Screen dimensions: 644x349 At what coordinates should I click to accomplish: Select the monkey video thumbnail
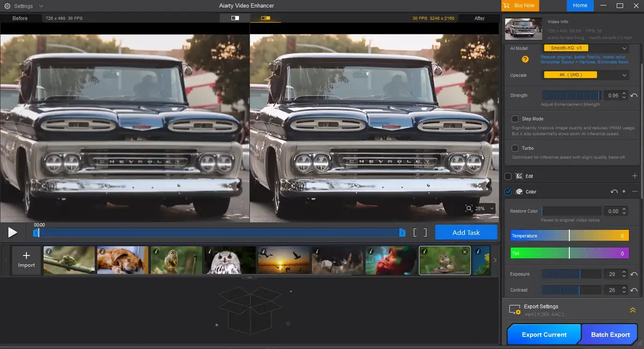pos(177,260)
